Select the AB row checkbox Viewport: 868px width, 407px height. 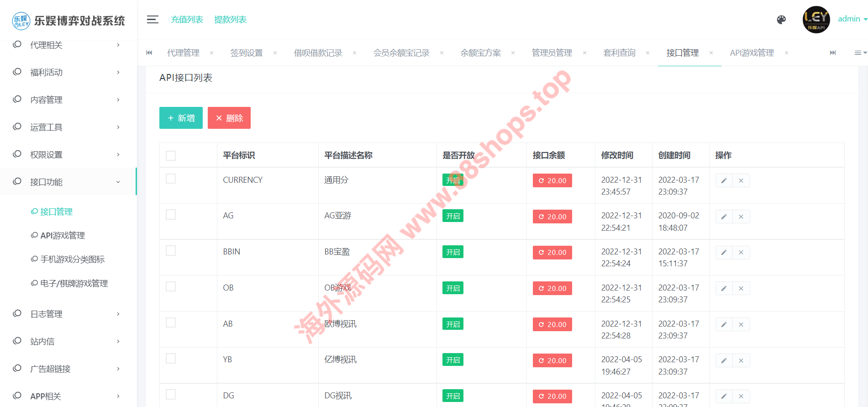coord(171,323)
